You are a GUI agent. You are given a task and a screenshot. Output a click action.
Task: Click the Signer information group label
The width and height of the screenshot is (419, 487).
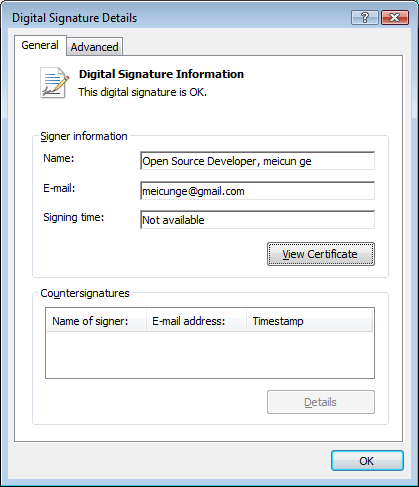(x=84, y=136)
